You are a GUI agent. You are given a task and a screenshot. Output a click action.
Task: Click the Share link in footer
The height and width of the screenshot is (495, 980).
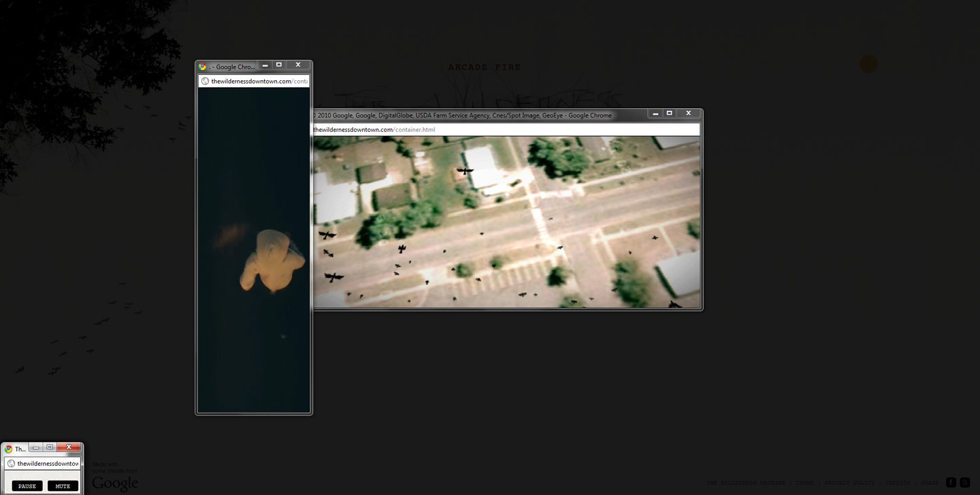[930, 483]
